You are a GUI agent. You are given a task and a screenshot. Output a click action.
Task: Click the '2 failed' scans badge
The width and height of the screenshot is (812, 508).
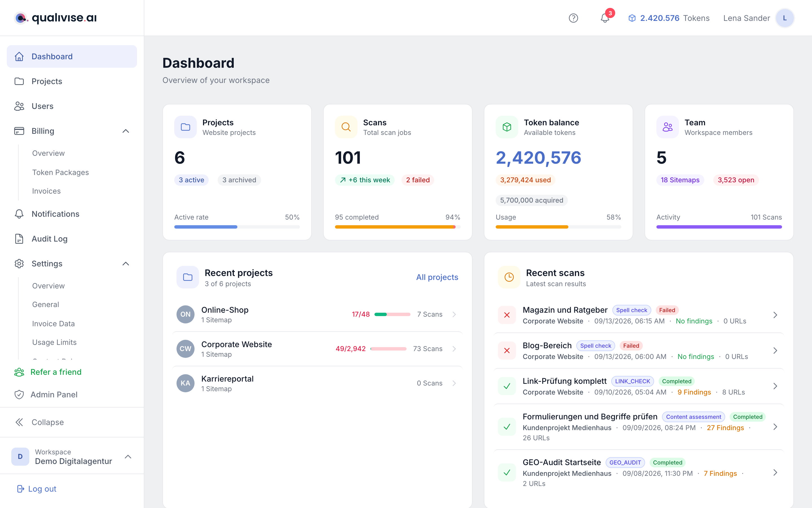point(418,180)
